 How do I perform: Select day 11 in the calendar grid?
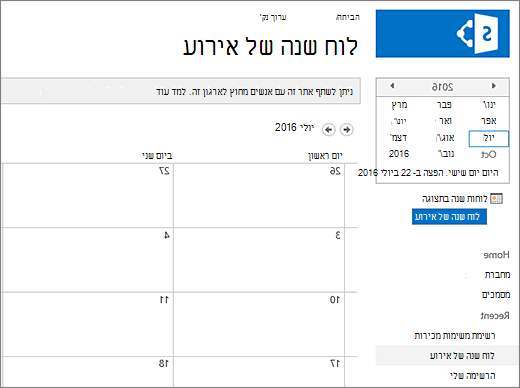(x=164, y=300)
